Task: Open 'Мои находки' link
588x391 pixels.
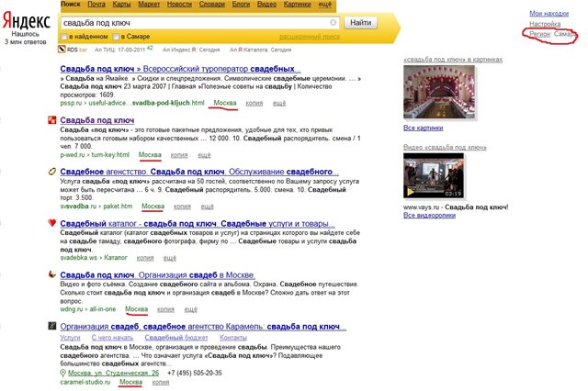Action: [x=549, y=14]
